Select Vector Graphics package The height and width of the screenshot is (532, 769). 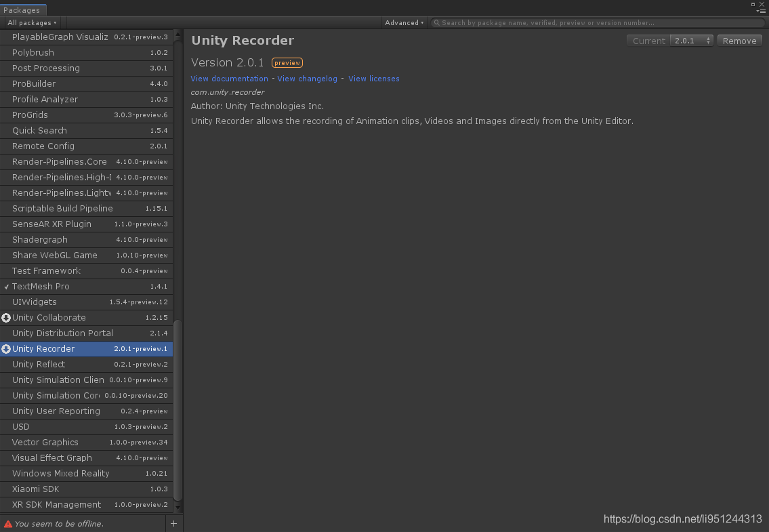pos(86,442)
